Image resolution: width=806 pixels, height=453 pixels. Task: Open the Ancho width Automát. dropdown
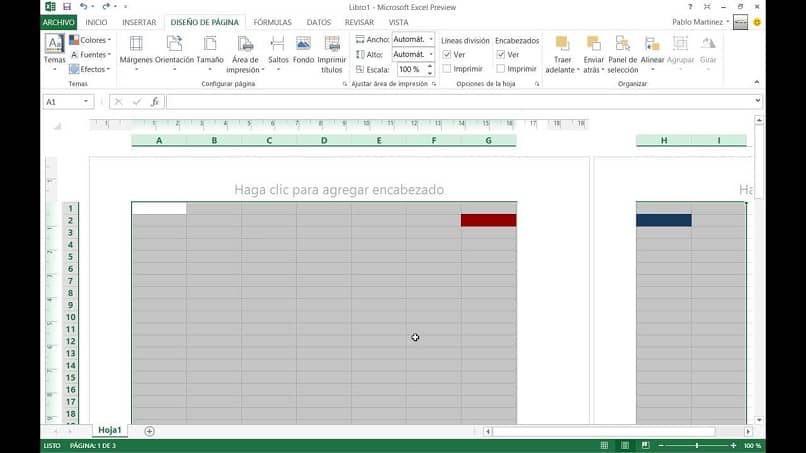431,39
